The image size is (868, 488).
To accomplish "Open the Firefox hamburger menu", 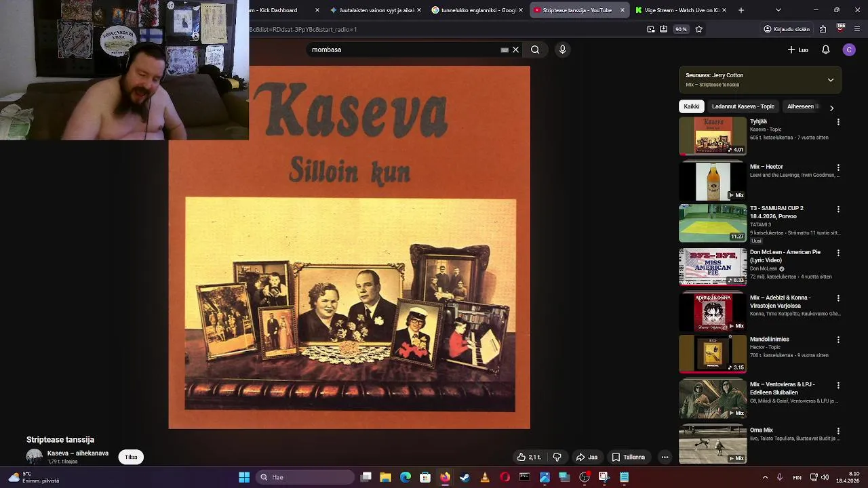I will click(x=857, y=29).
